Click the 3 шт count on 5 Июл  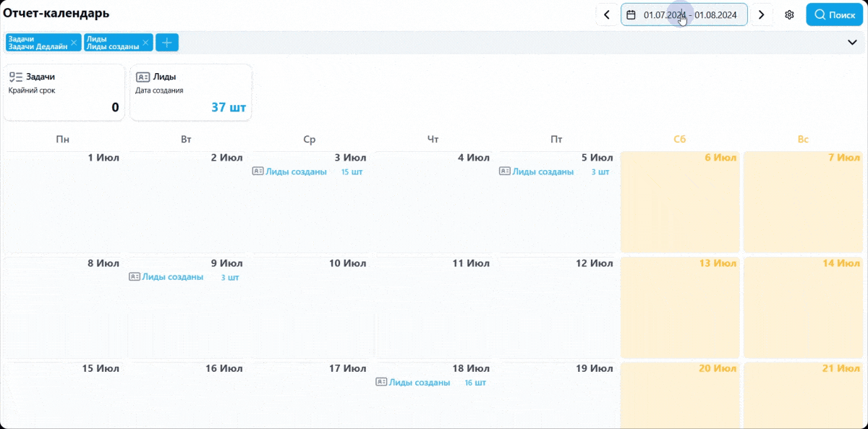pos(600,172)
